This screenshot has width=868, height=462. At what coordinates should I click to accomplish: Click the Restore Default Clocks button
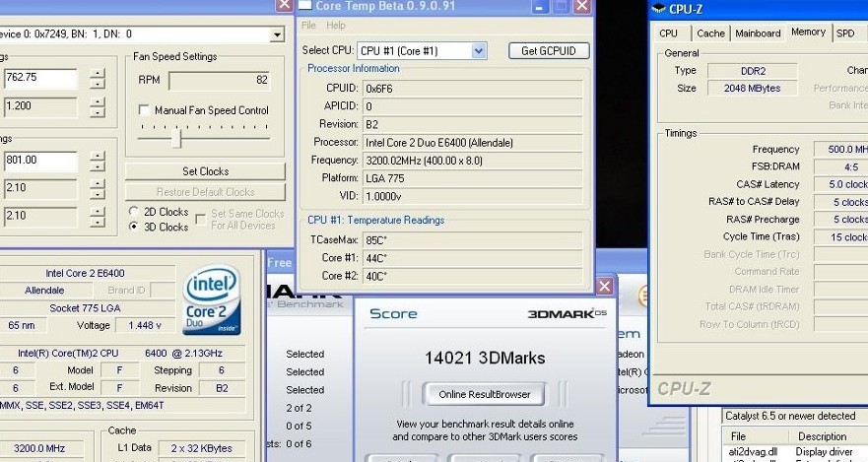(x=205, y=192)
